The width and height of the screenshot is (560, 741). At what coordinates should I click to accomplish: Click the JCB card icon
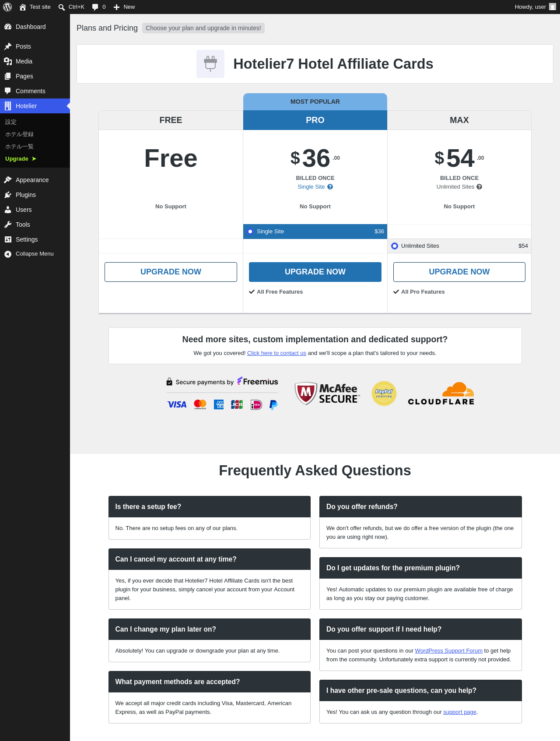pos(237,405)
